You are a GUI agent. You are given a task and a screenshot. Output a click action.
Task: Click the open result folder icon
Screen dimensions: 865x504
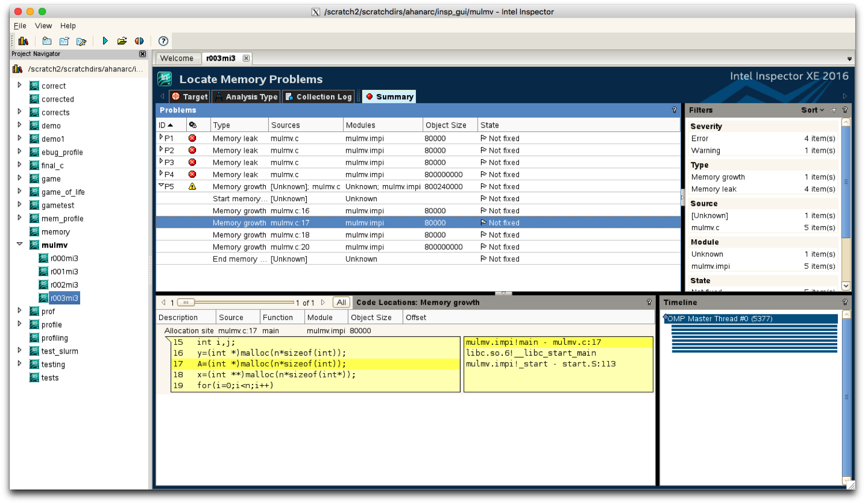pyautogui.click(x=122, y=40)
